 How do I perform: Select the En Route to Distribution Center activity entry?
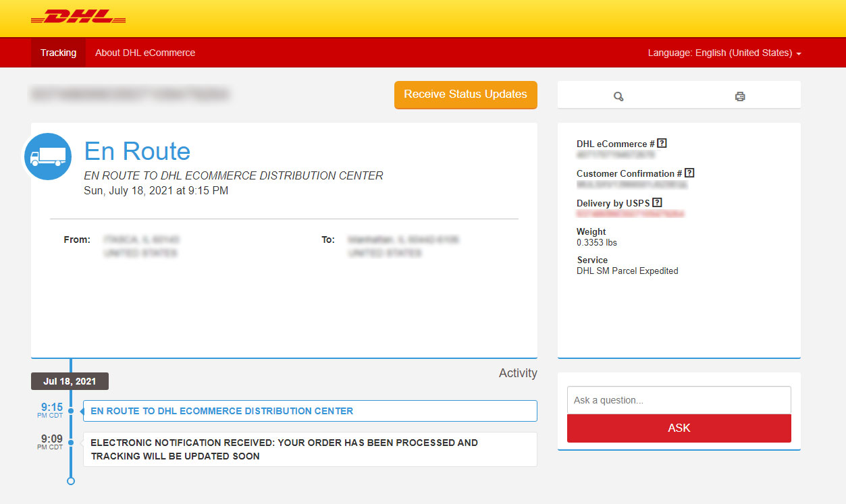coord(310,411)
